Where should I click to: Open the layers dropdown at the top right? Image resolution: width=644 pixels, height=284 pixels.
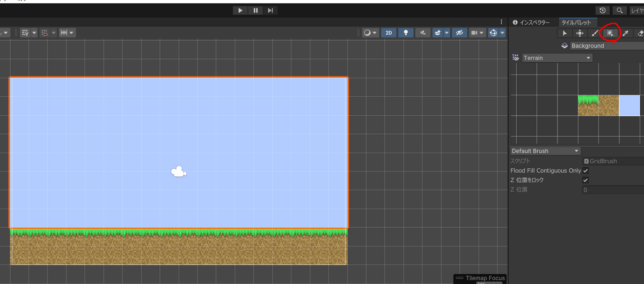click(x=636, y=10)
